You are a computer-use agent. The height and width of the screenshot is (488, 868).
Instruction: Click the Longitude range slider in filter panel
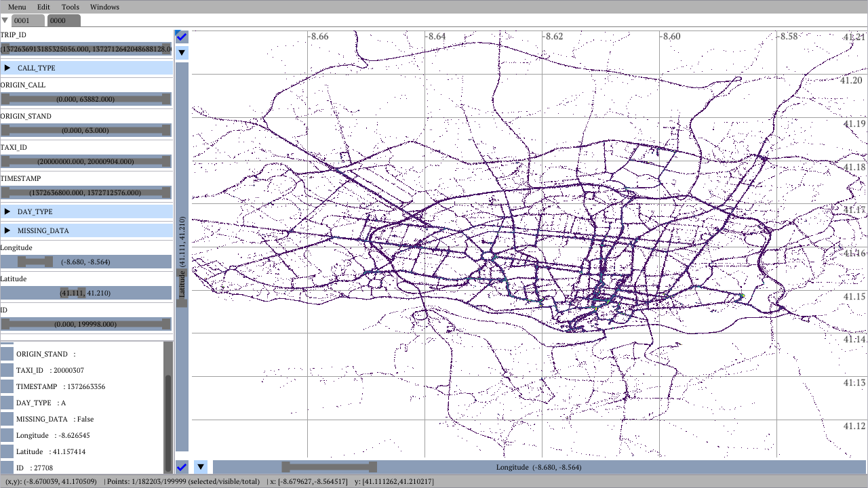point(85,262)
